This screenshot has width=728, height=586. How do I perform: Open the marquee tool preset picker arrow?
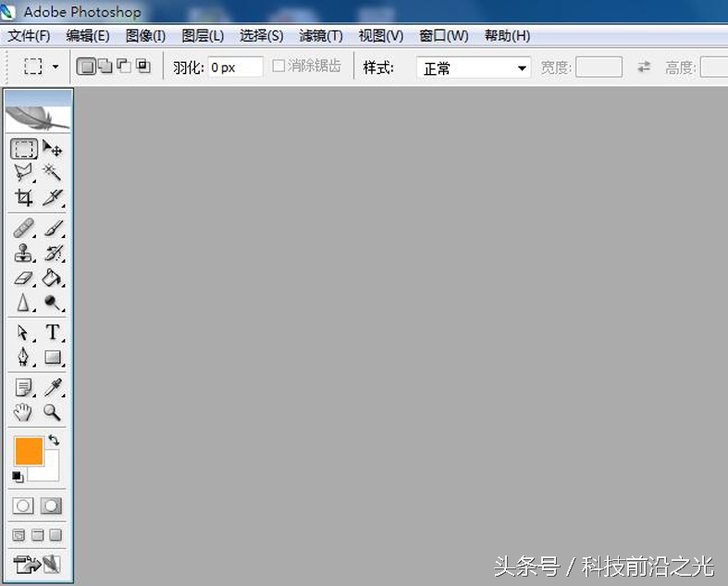pos(56,67)
